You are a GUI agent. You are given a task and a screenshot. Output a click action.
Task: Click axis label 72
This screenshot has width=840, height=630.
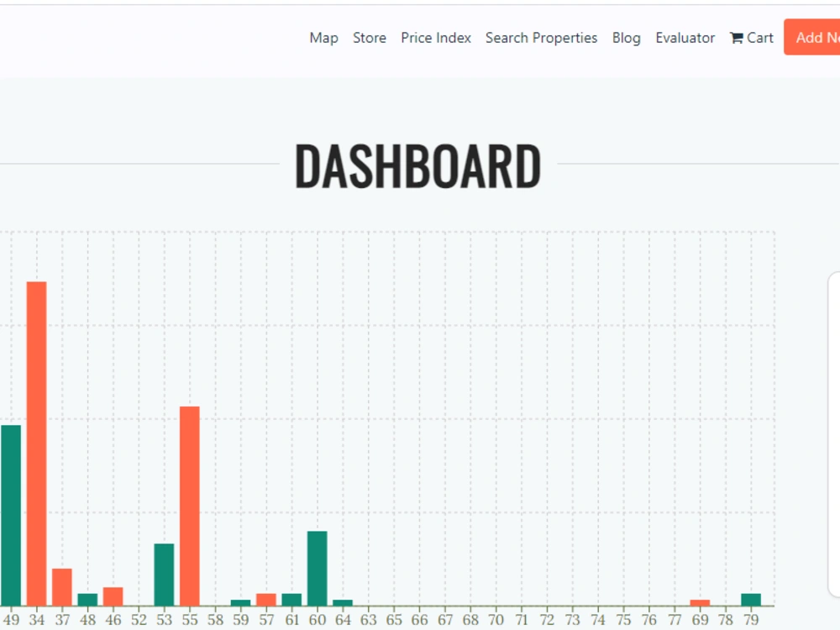click(547, 620)
